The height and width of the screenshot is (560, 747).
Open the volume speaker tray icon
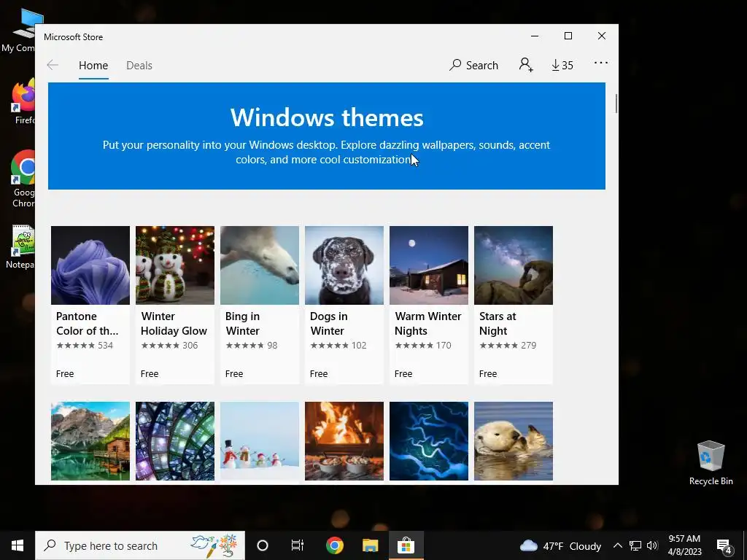(652, 545)
